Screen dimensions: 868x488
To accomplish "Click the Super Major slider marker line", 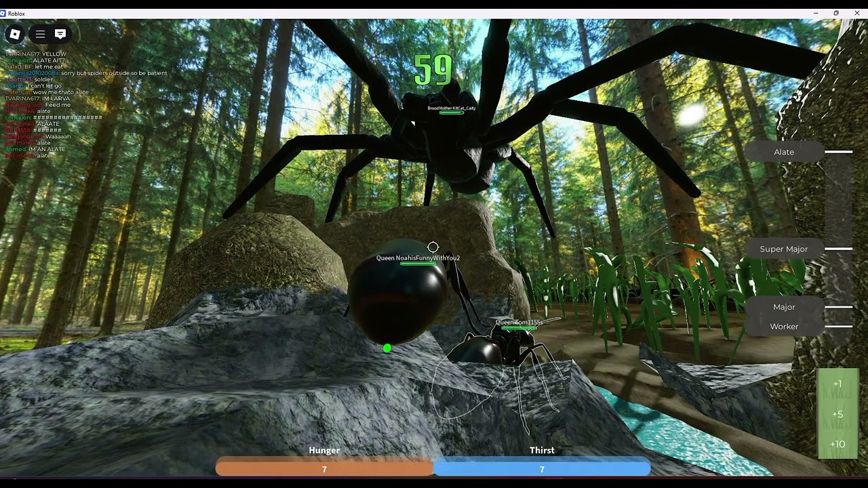I will [839, 249].
